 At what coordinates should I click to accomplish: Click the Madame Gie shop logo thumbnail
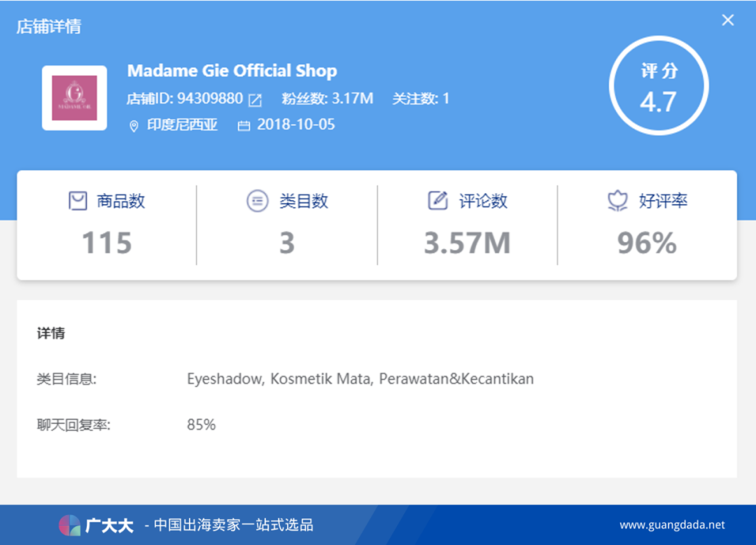[74, 98]
